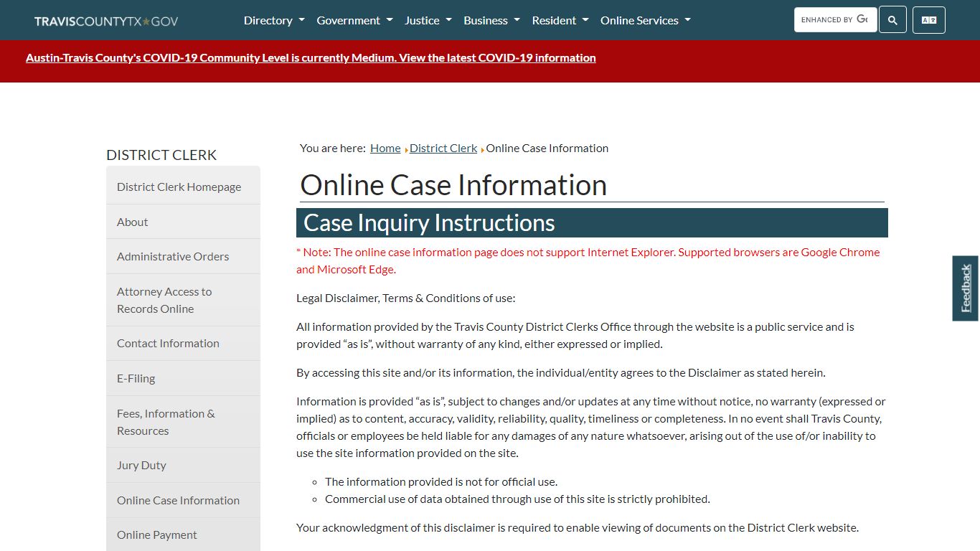Open Online Payment sidebar item
This screenshot has height=551, width=980.
coord(183,534)
